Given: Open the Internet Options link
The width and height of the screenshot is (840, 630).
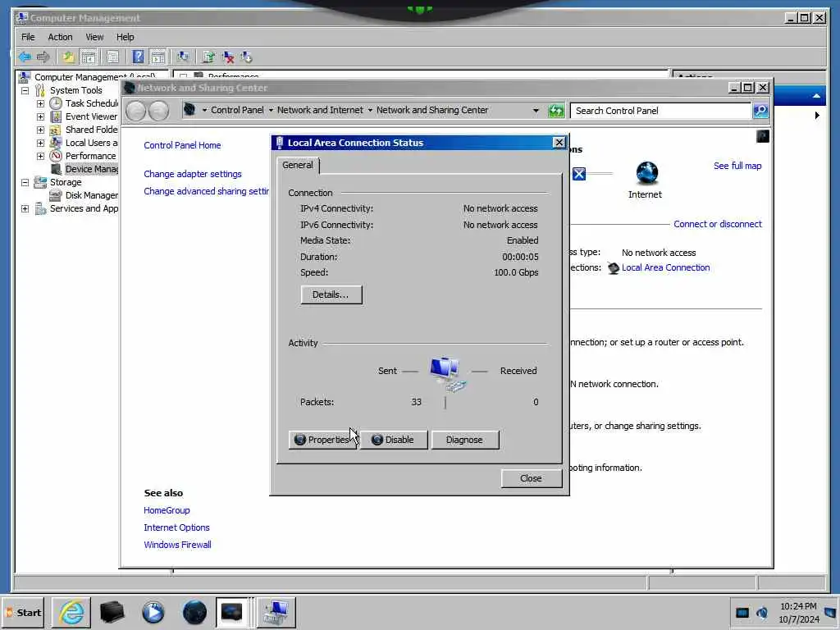Looking at the screenshot, I should click(176, 527).
